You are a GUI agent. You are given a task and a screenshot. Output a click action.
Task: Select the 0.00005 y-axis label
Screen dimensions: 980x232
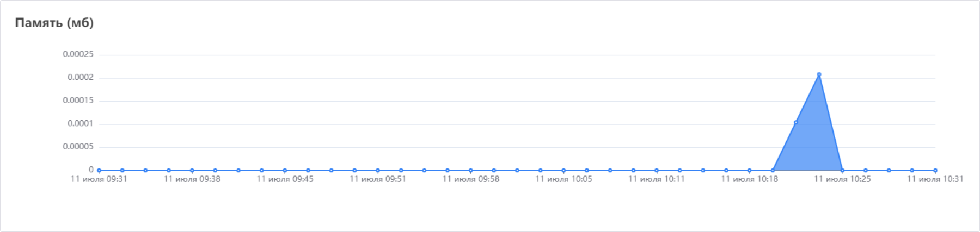(78, 147)
